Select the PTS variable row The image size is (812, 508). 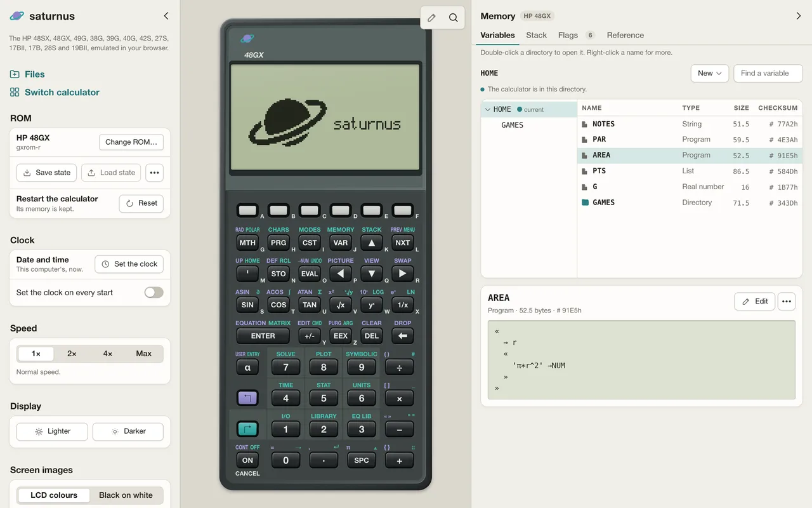(x=690, y=171)
